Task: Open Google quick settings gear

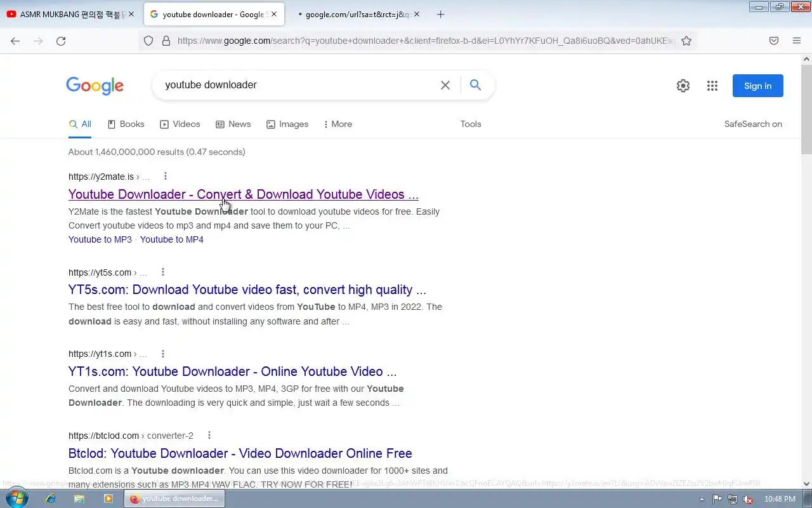Action: click(683, 86)
